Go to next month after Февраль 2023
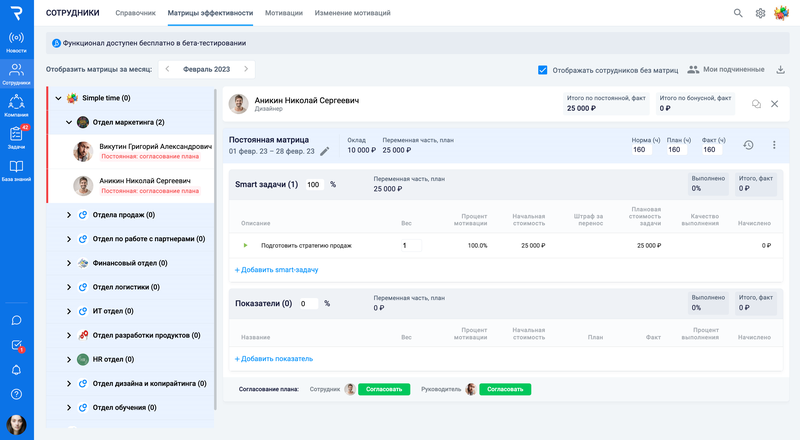The height and width of the screenshot is (440, 800). (x=246, y=69)
